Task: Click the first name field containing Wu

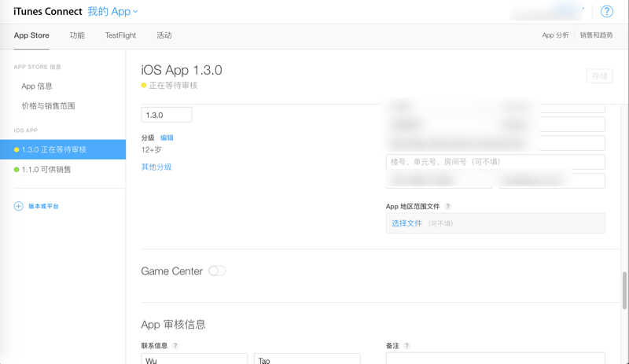Action: (x=194, y=358)
